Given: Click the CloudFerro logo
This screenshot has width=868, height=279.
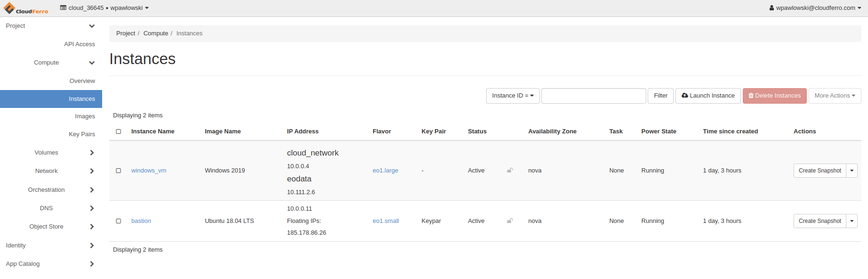Looking at the screenshot, I should [26, 8].
